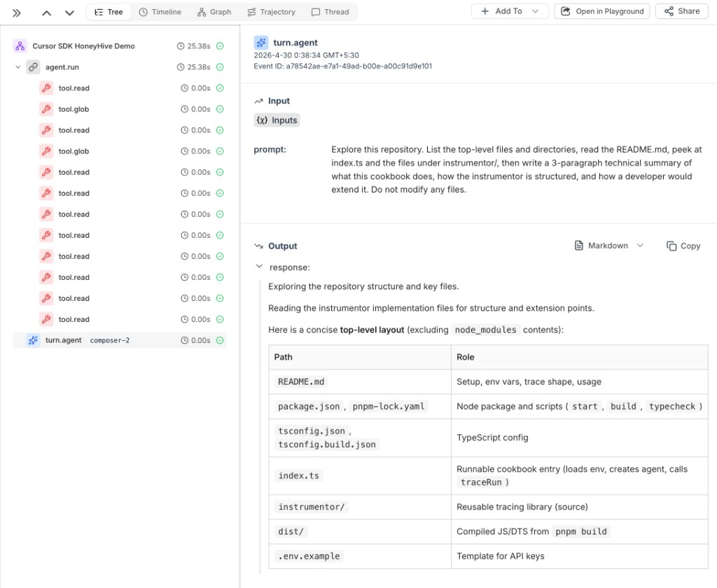Click 25.38s duration of Cursor SDK HoneyHive Demo
Screen dimensions: 717x588
point(199,46)
